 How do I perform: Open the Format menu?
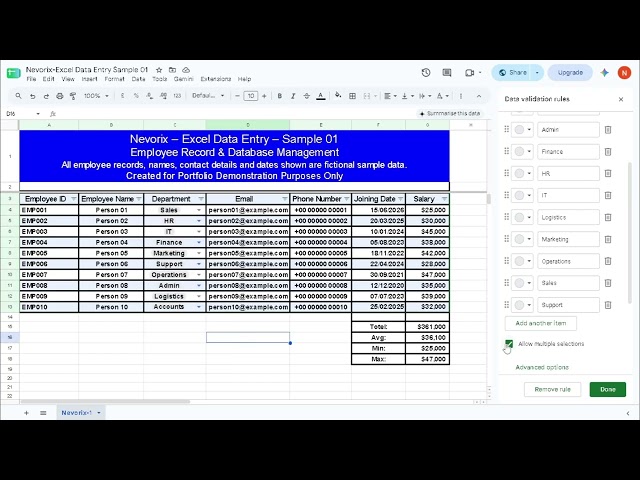tap(114, 79)
